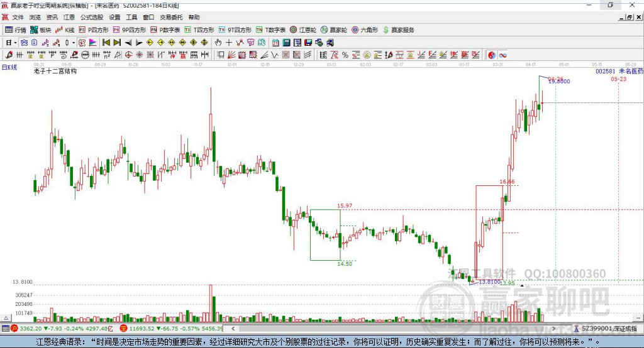
Task: Open the 帮助 menu
Action: pos(194,17)
